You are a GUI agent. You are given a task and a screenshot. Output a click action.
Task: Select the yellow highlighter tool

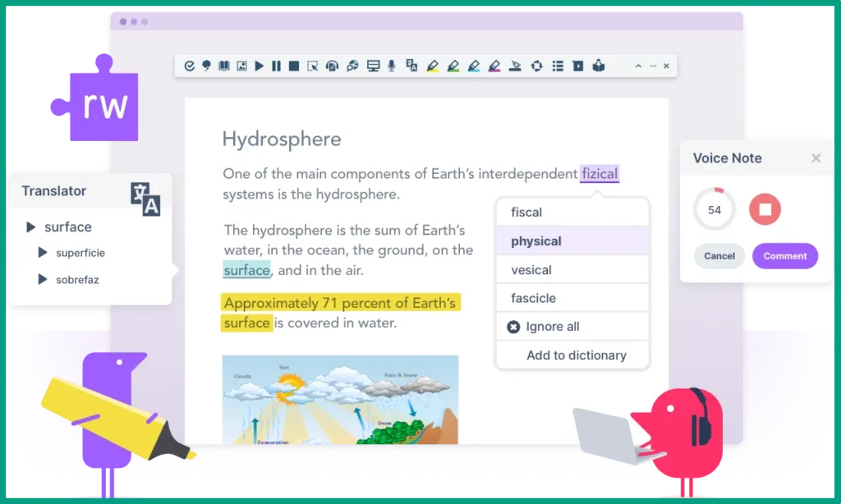(x=433, y=66)
